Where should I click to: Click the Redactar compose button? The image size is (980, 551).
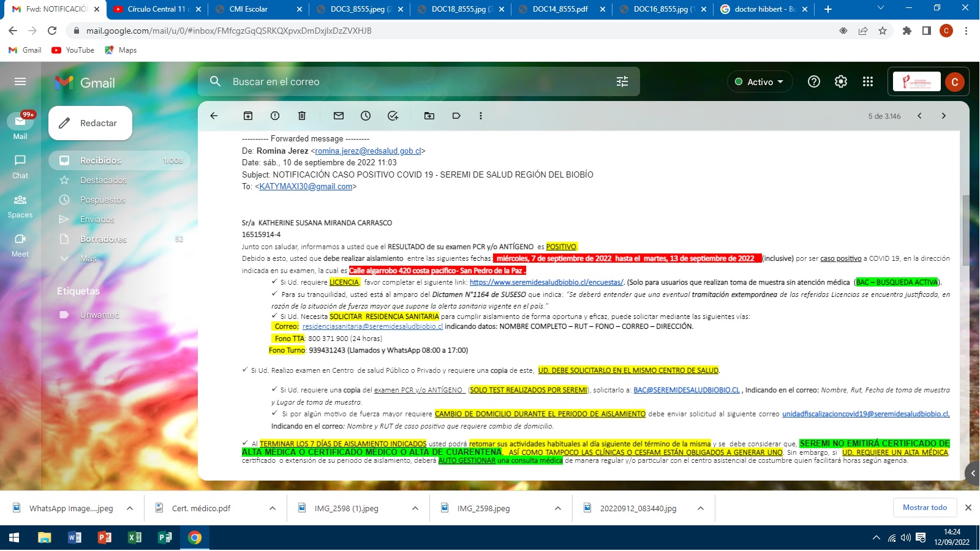click(91, 123)
